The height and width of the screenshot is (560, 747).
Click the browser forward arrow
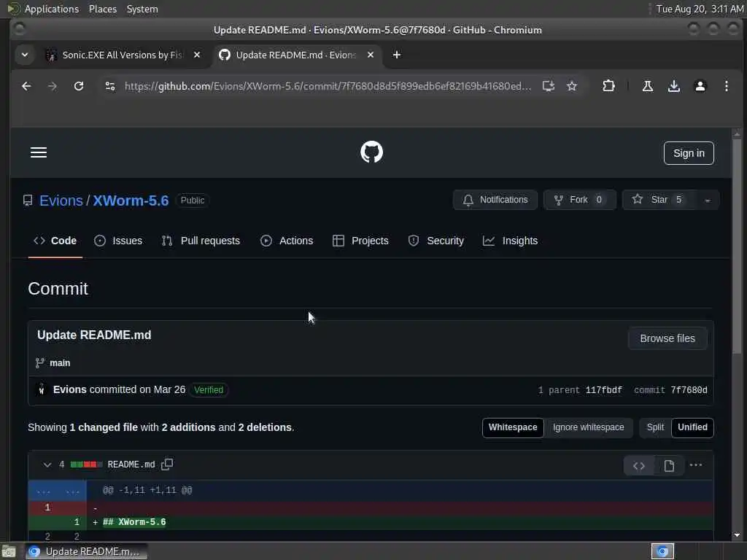pos(53,86)
